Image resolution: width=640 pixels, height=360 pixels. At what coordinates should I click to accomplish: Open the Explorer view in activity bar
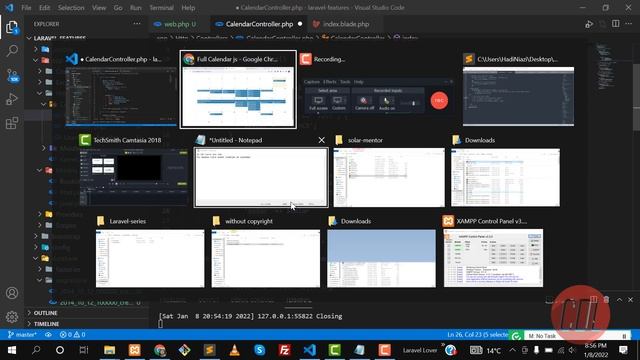coord(12,28)
